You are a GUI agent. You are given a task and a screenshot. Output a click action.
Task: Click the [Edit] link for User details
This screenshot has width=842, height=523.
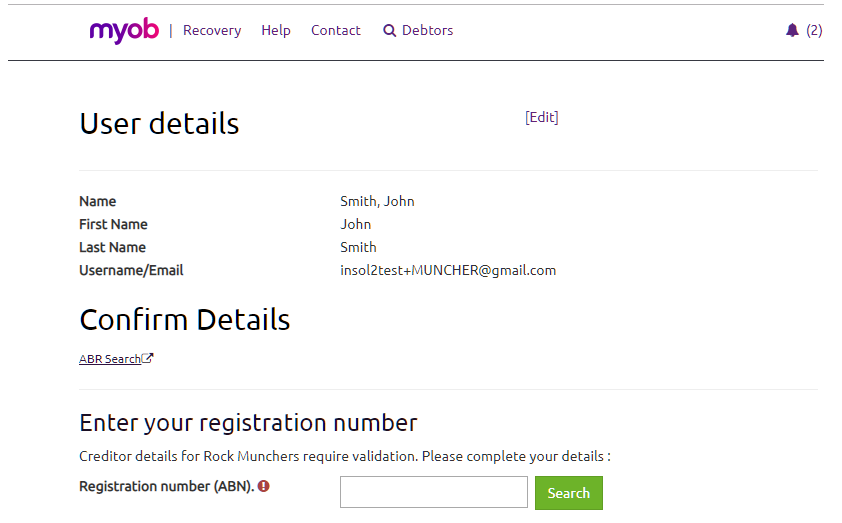pyautogui.click(x=542, y=117)
